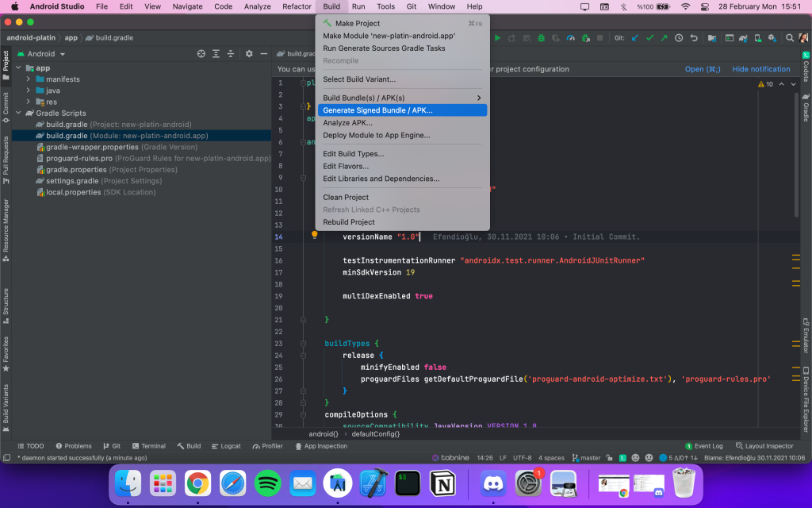
Task: Select settings.gradle in Project tree
Action: (x=98, y=181)
